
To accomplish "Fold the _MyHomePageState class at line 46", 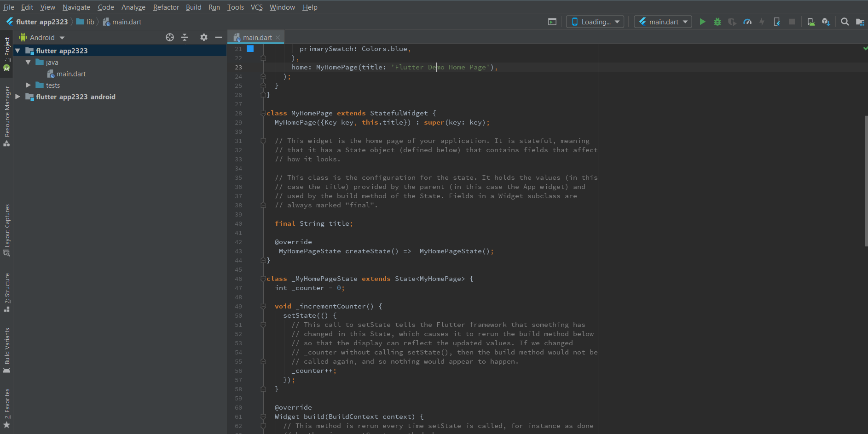I will (263, 279).
